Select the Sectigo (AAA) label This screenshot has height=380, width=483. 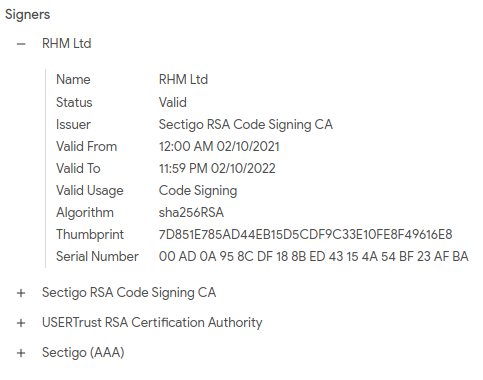(83, 353)
